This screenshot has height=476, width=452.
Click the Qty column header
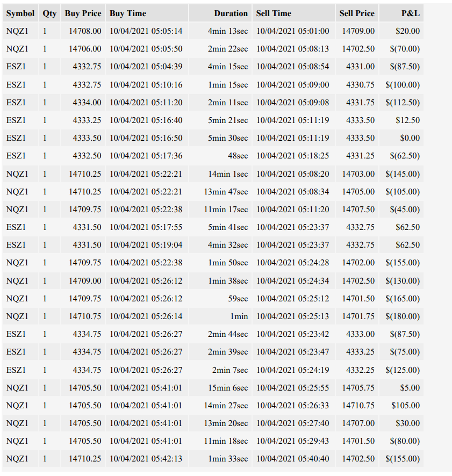tap(49, 13)
